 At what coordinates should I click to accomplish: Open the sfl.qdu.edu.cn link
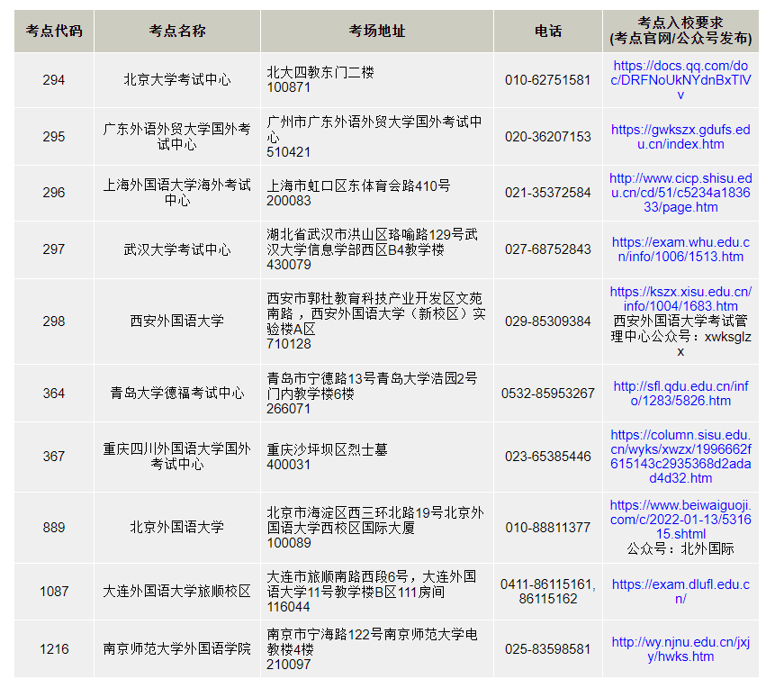[x=680, y=394]
